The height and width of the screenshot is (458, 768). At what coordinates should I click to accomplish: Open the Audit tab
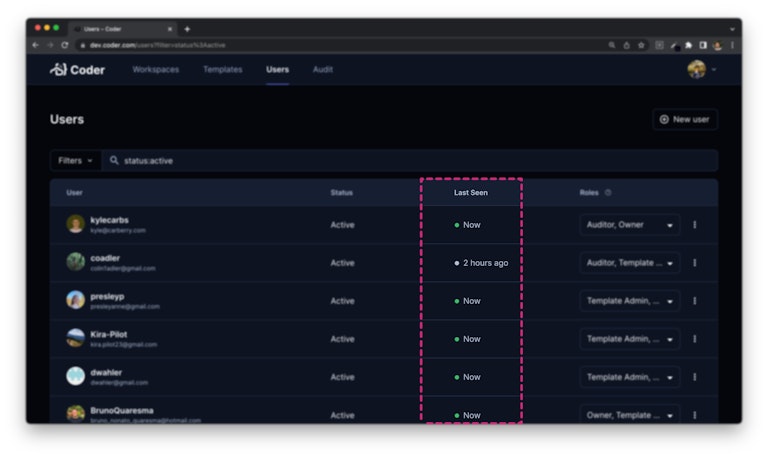click(x=322, y=70)
